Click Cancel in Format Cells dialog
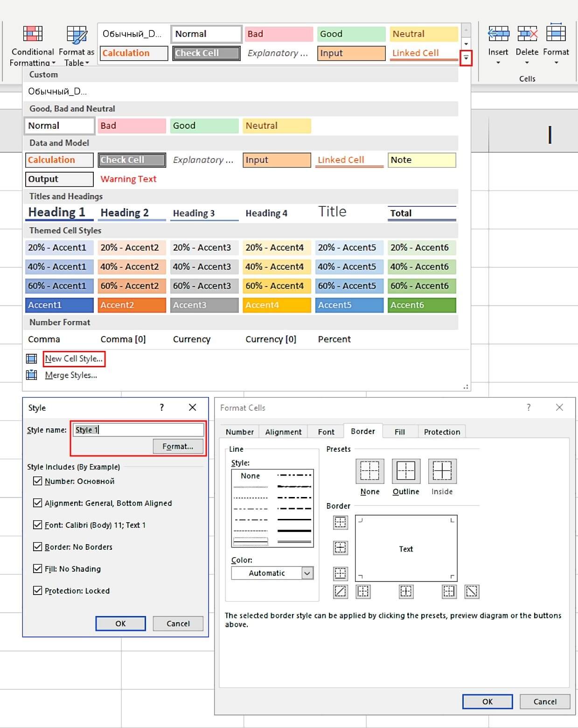578x728 pixels. tap(545, 701)
